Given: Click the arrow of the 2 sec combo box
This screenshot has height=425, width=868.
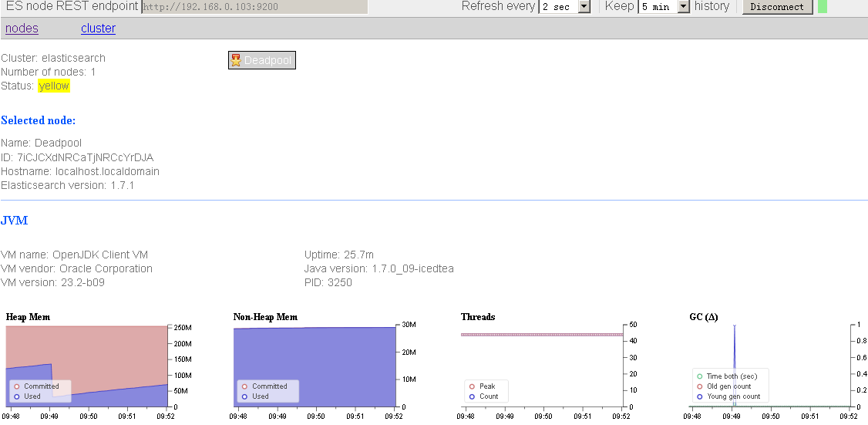Looking at the screenshot, I should [584, 7].
